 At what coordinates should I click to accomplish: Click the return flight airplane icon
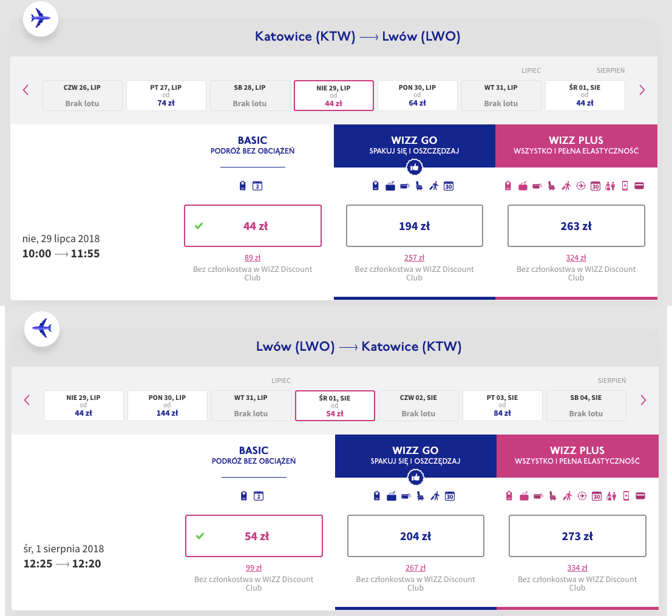[x=41, y=328]
